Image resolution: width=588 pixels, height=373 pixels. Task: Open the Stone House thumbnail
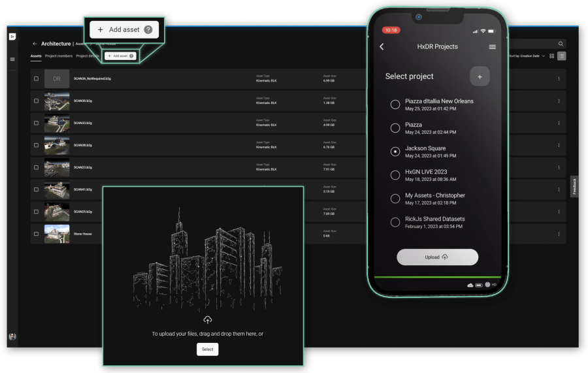click(57, 234)
